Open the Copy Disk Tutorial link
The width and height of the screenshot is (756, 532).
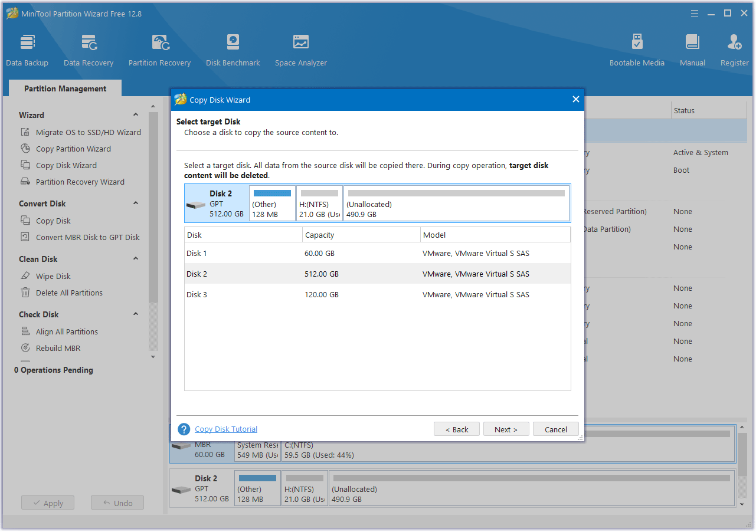click(226, 429)
